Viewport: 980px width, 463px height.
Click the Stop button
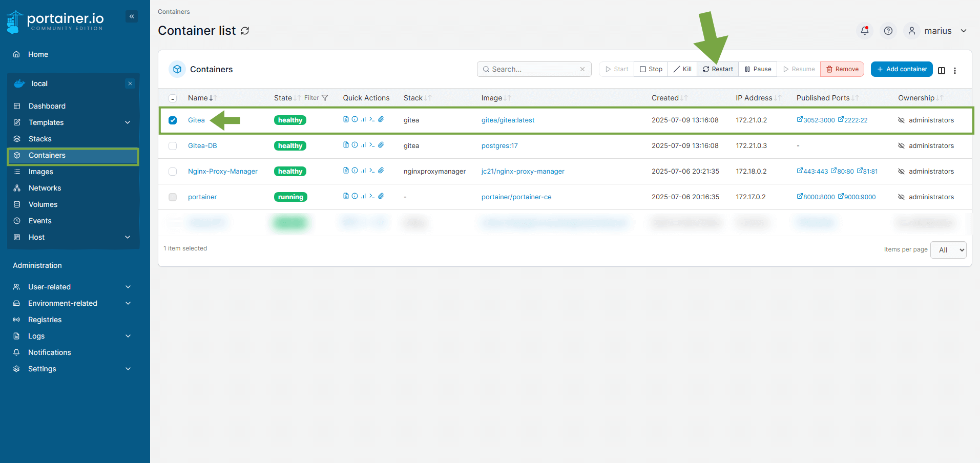(x=651, y=69)
